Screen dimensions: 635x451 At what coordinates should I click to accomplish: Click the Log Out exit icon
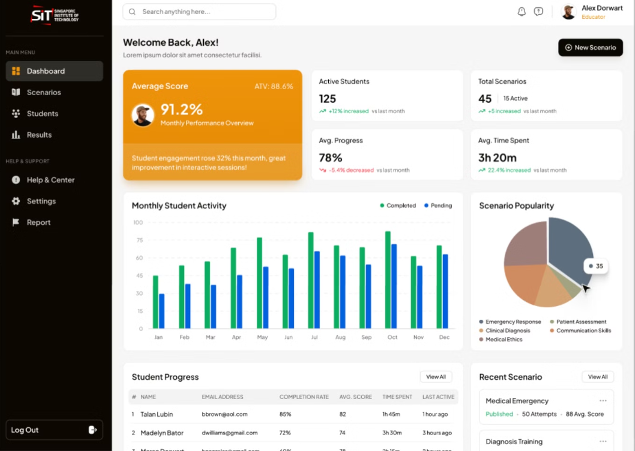92,430
